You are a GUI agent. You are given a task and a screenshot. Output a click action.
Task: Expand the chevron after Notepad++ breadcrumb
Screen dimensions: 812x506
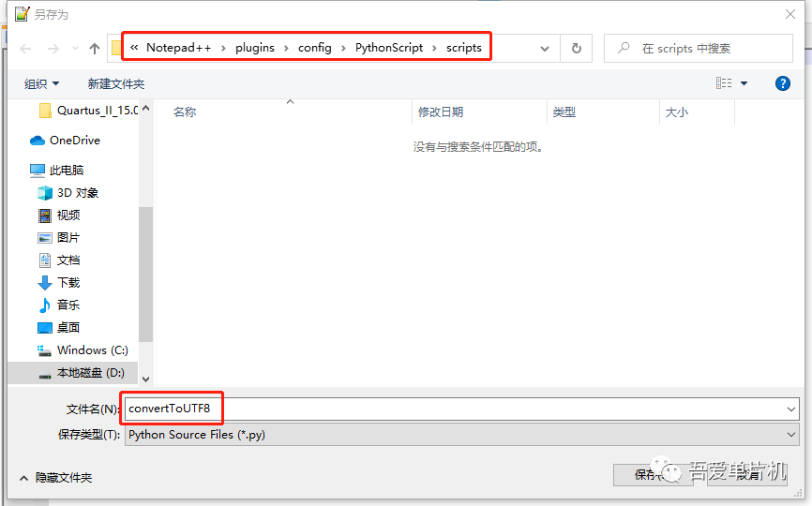[223, 48]
